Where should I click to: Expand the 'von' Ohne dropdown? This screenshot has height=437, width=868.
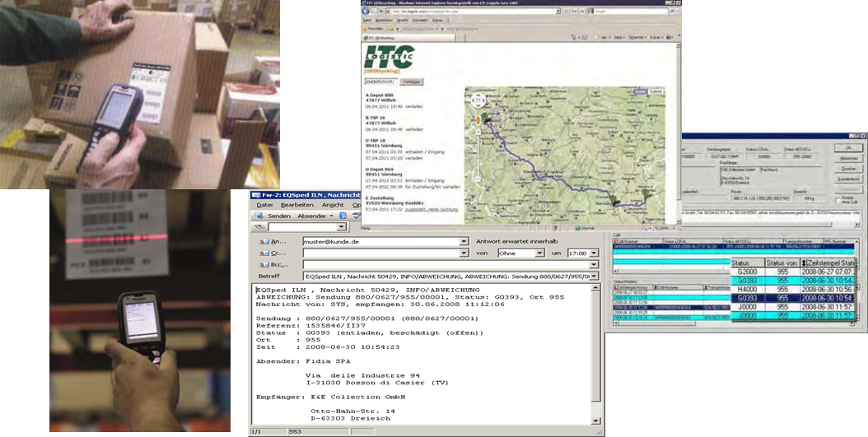539,253
